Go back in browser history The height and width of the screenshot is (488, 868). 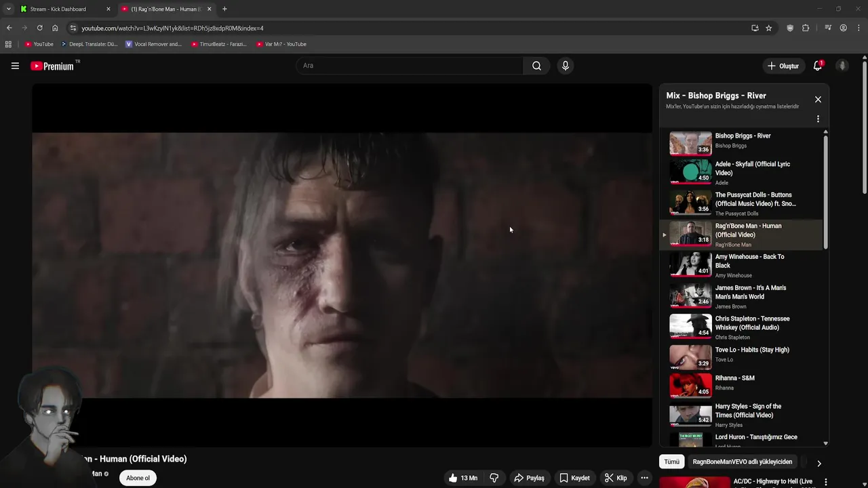pos(9,28)
